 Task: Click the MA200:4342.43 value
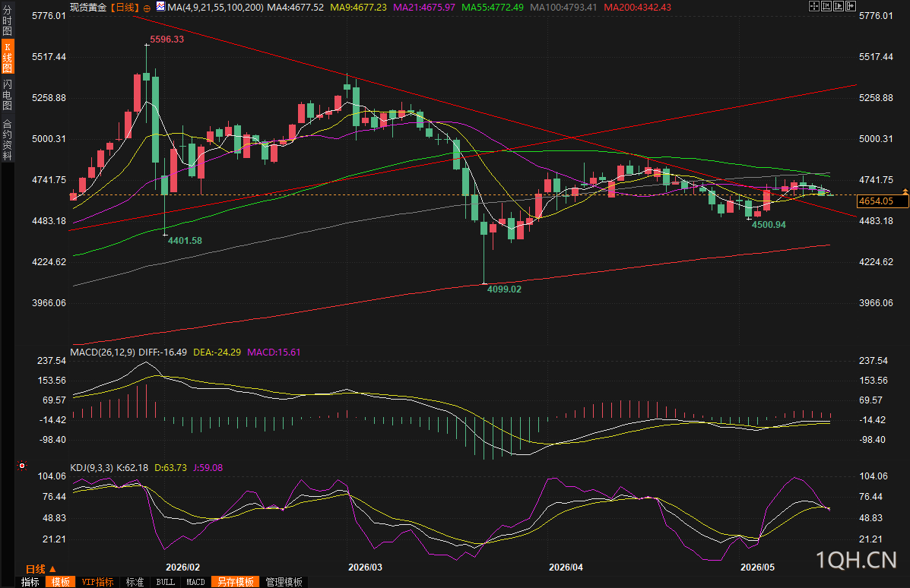637,8
